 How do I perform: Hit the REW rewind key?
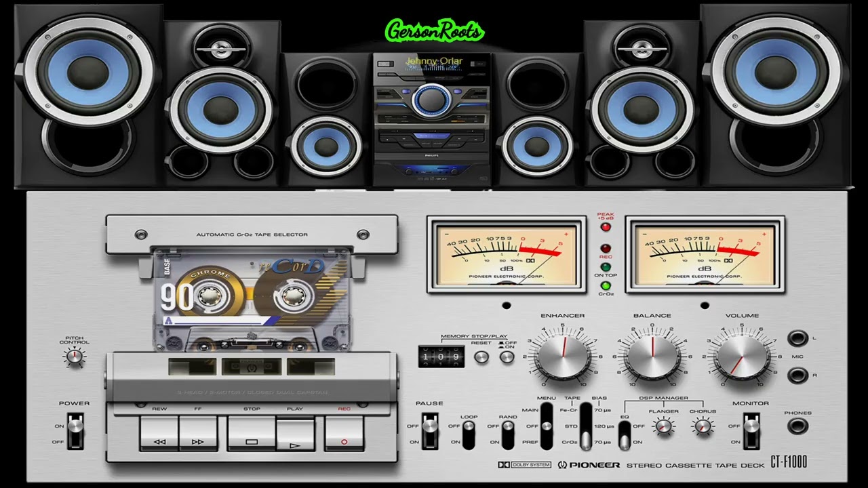pyautogui.click(x=159, y=433)
